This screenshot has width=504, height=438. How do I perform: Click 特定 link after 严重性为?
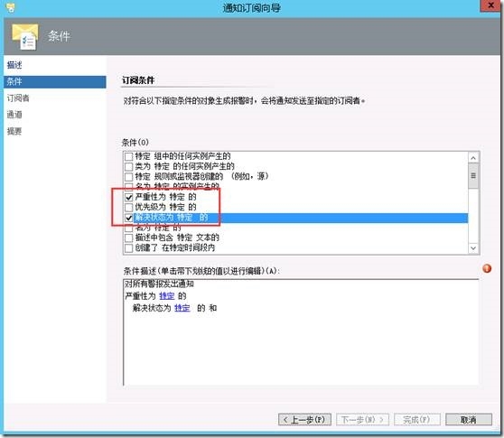coord(167,295)
